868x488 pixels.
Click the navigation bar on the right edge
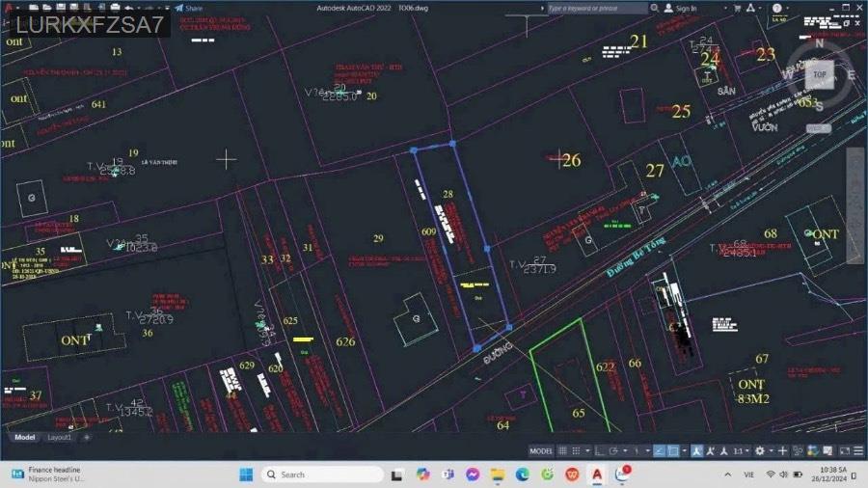pos(854,204)
